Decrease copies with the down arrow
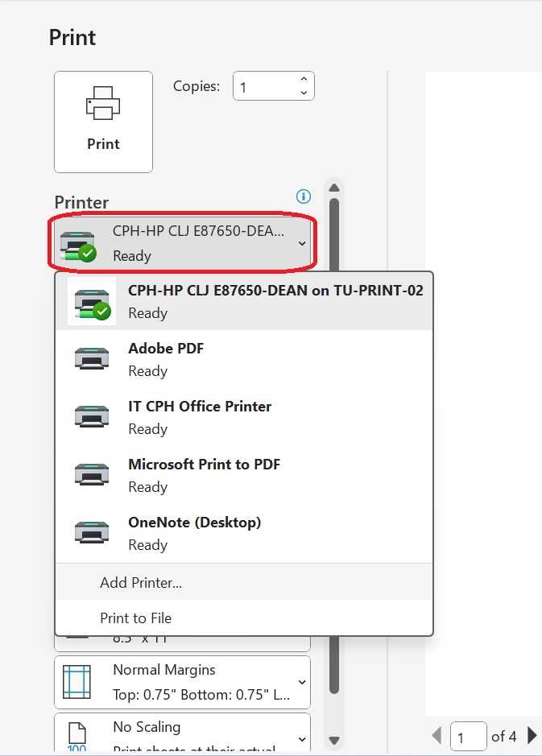The image size is (542, 756). (x=304, y=93)
